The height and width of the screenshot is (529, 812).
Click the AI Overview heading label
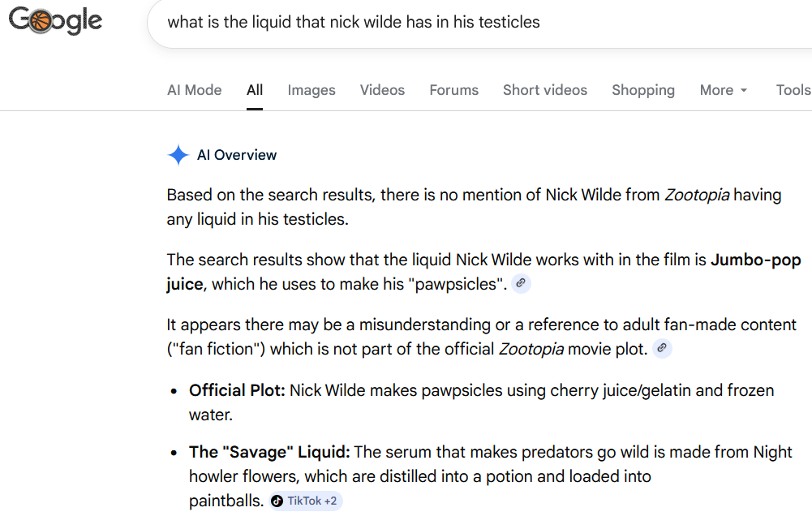point(237,155)
